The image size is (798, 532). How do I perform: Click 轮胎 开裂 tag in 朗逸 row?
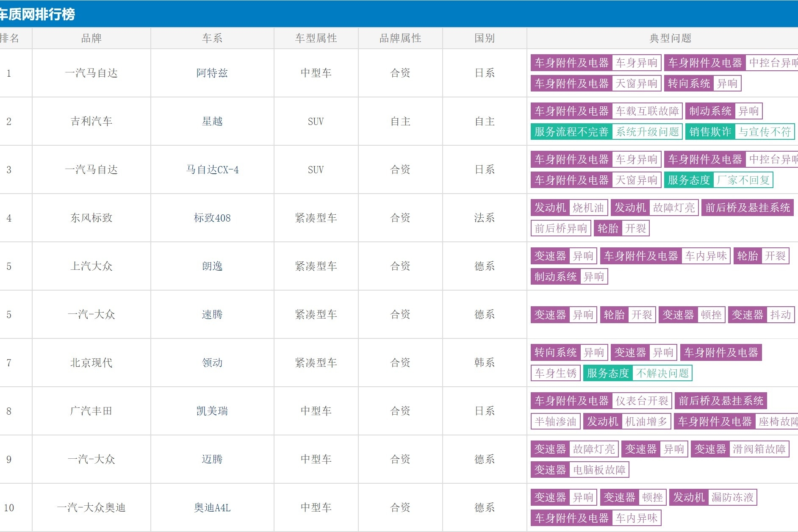[x=761, y=256]
